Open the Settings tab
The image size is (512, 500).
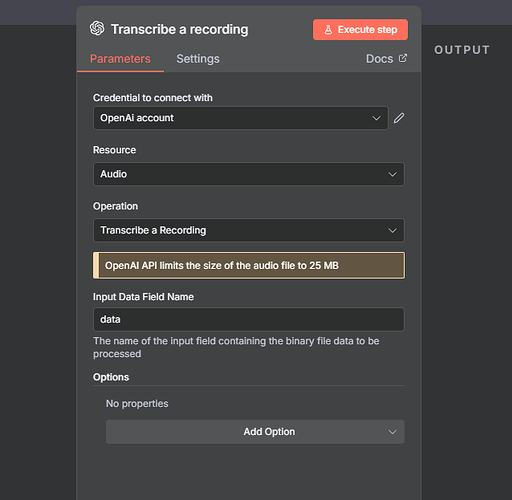click(198, 59)
